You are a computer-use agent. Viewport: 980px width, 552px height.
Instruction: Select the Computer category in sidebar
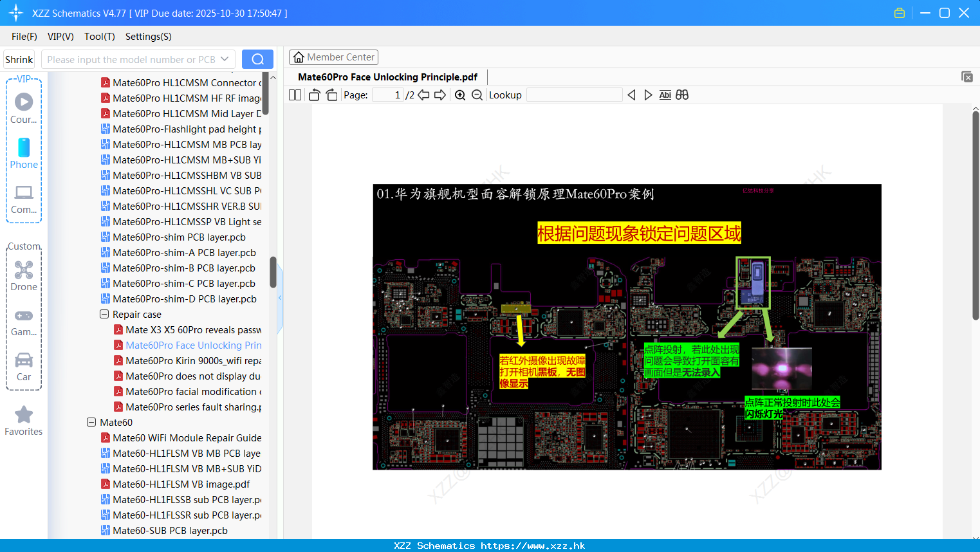pos(24,199)
